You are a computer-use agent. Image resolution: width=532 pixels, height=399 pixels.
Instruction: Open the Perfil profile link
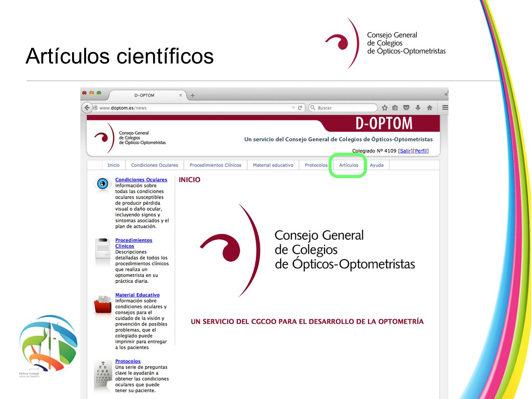[x=421, y=151]
